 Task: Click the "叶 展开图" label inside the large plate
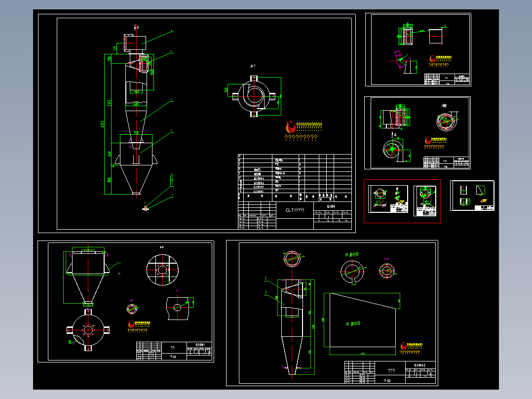353,324
